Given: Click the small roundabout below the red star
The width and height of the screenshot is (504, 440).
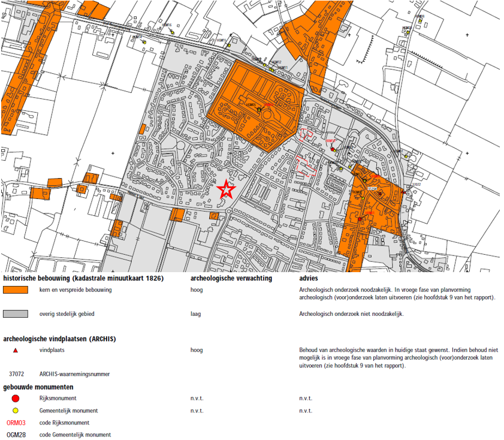Looking at the screenshot, I should click(x=228, y=211).
